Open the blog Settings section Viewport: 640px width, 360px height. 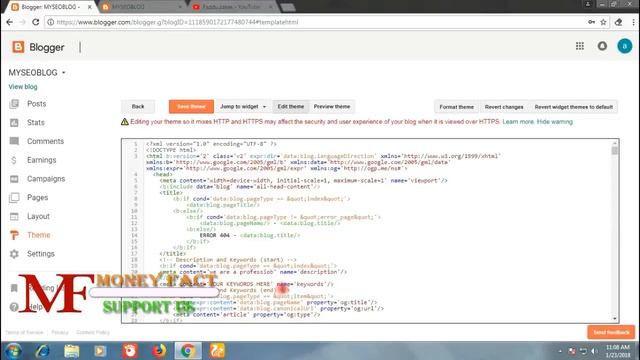pyautogui.click(x=40, y=254)
